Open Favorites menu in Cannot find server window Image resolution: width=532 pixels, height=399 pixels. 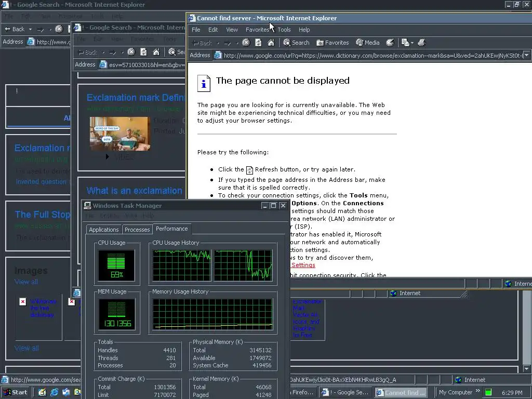click(x=257, y=30)
